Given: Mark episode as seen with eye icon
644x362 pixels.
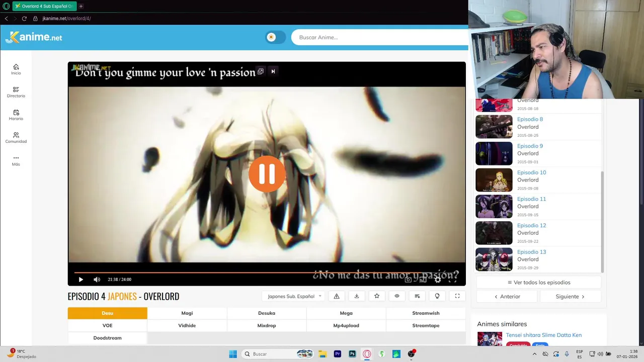Looking at the screenshot, I should point(397,296).
